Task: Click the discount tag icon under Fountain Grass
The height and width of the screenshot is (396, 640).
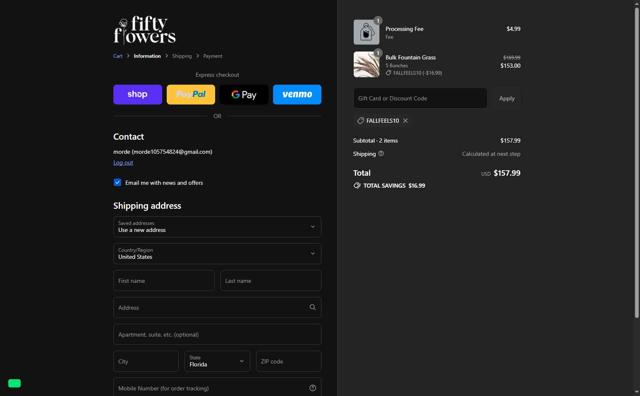Action: 388,73
